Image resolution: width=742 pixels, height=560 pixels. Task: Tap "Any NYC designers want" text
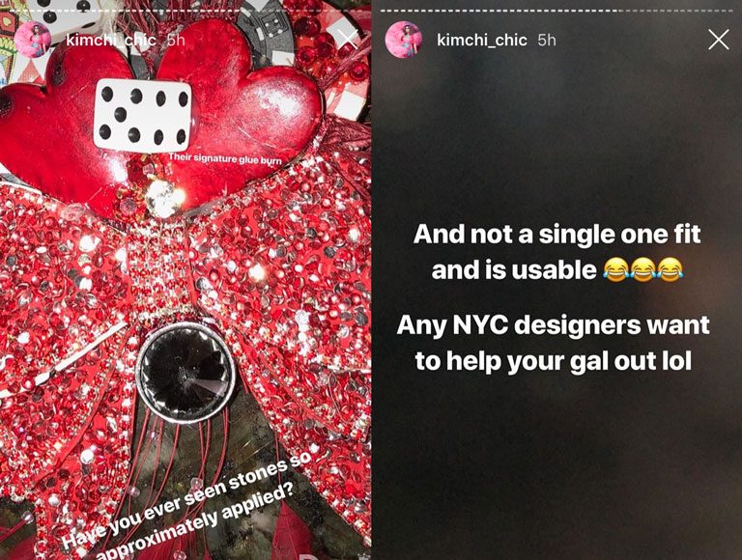[x=554, y=324]
